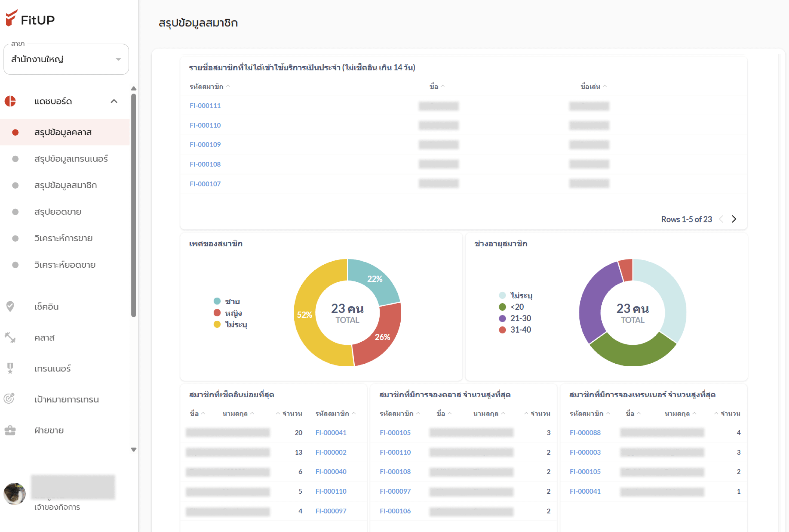The width and height of the screenshot is (789, 532).
Task: Open the สรุปยอดขาย menu item
Action: coord(57,212)
